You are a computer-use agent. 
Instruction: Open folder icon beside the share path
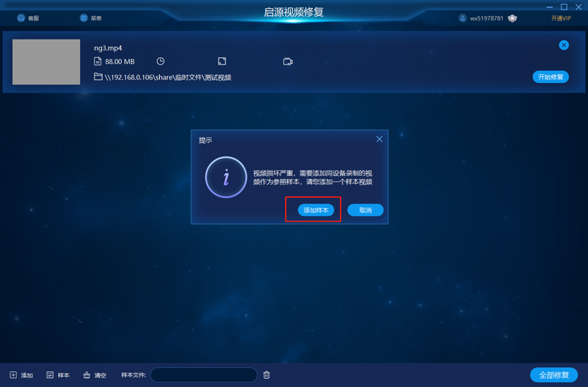pos(98,77)
